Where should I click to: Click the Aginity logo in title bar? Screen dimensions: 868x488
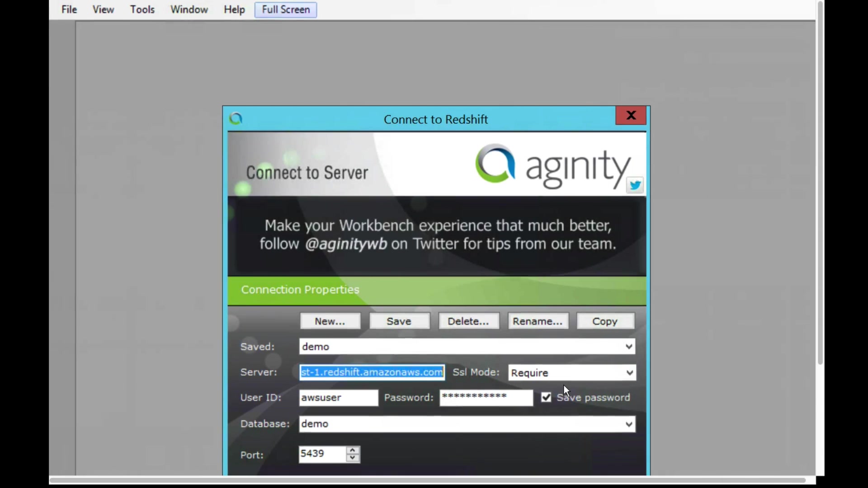(x=236, y=119)
